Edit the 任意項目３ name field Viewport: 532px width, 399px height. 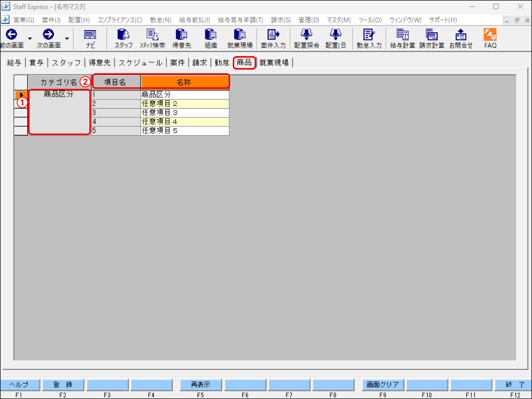coord(185,112)
